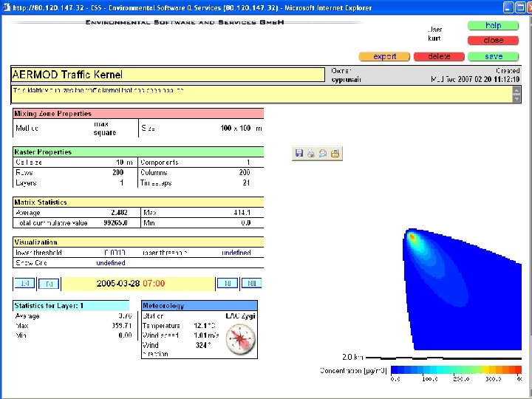Click the concentration plume hotspot on map
Screen dimensions: 532x399
(x=414, y=238)
